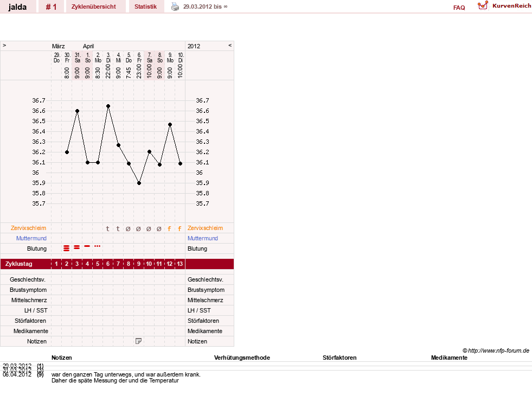Click the printer icon in the header
The width and height of the screenshot is (532, 408).
(175, 7)
